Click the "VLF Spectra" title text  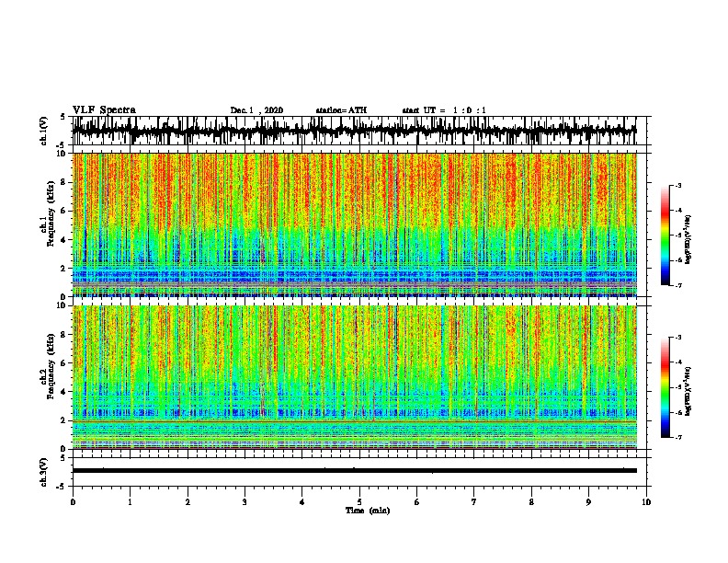[104, 110]
